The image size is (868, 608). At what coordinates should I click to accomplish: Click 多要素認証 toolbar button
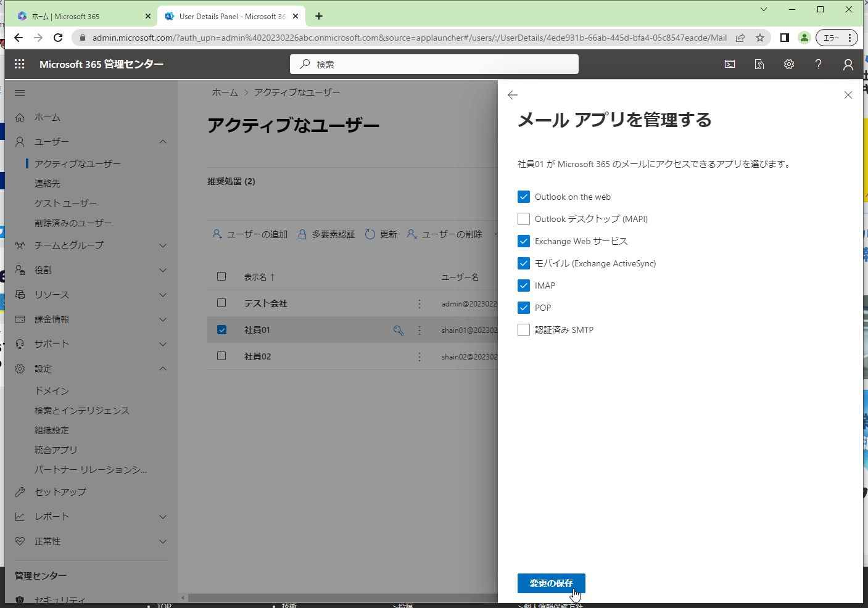click(326, 234)
